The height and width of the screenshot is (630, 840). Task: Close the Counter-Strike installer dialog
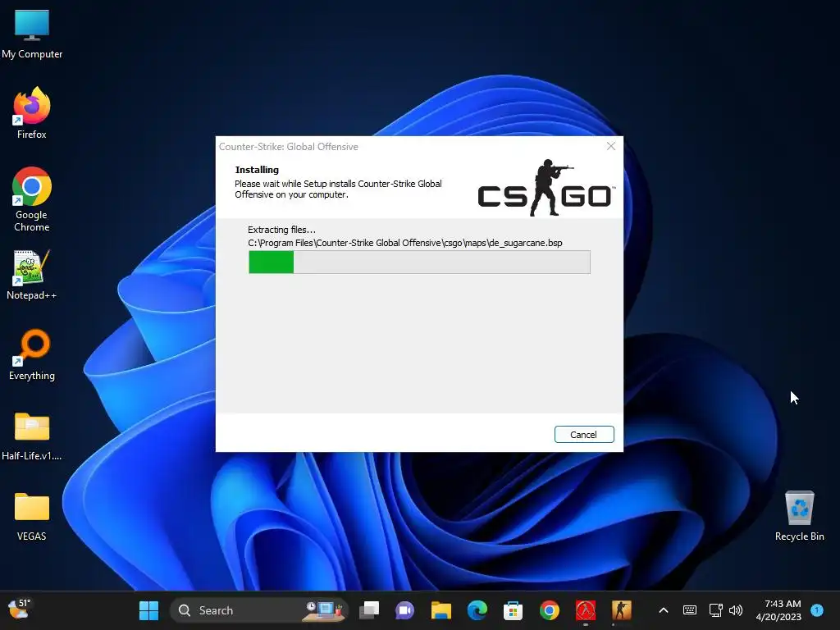[610, 146]
